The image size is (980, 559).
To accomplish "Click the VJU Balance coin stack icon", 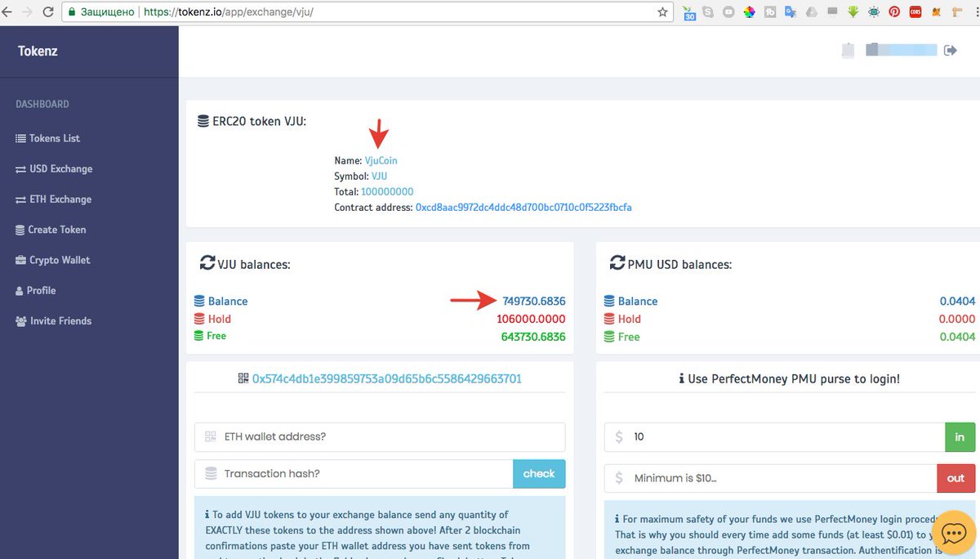I will tap(199, 301).
